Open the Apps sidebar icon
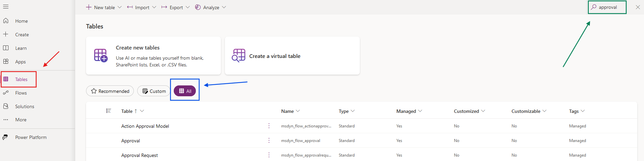644x161 pixels. click(6, 61)
